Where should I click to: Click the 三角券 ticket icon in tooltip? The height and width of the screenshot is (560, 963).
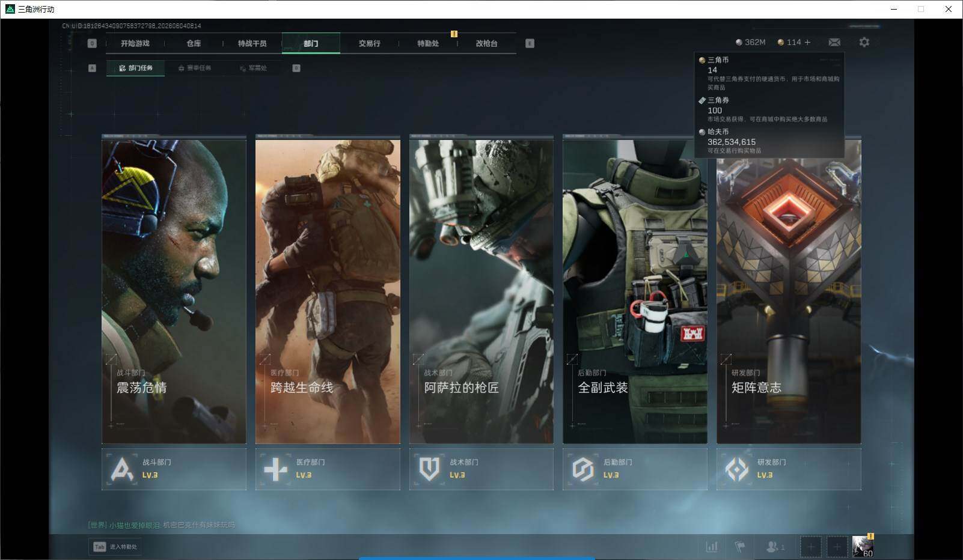(x=702, y=100)
